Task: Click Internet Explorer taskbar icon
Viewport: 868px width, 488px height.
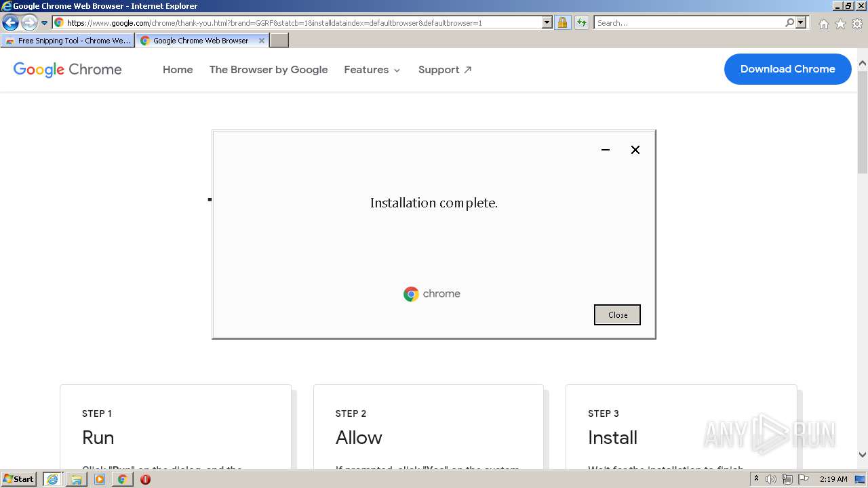Action: coord(52,479)
